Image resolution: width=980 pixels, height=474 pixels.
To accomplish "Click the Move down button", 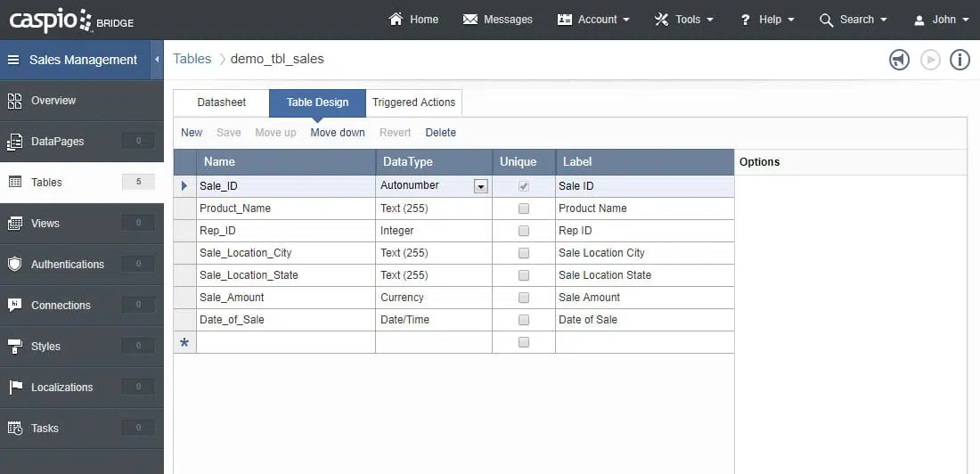I will (x=338, y=133).
